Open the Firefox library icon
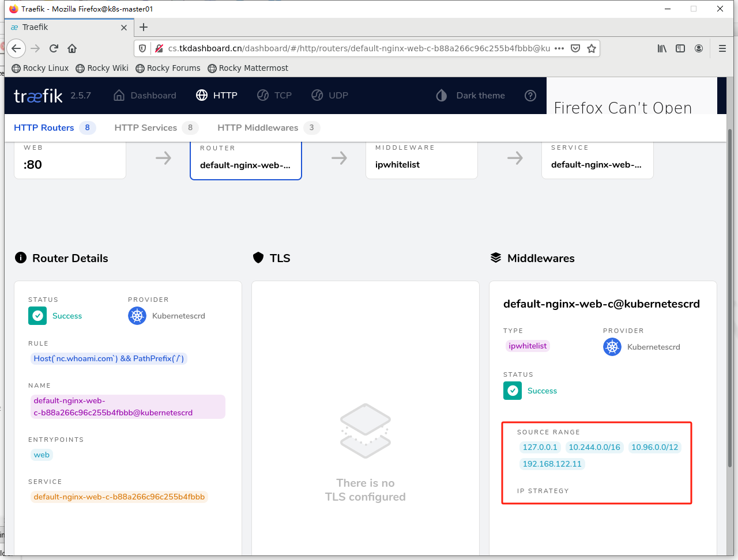Viewport: 738px width, 560px height. click(x=662, y=48)
